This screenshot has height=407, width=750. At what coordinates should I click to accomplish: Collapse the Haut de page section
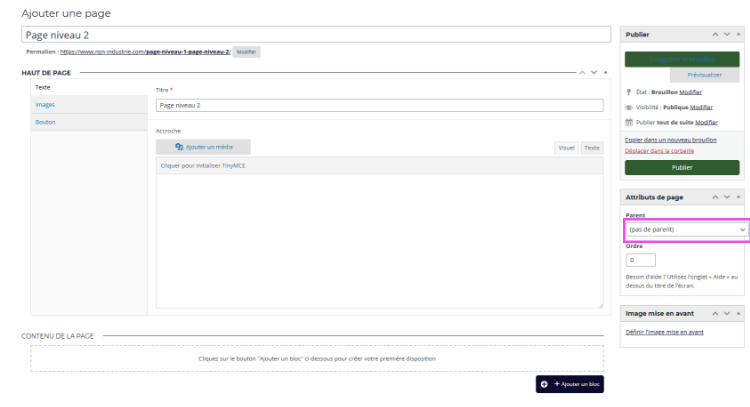point(606,73)
